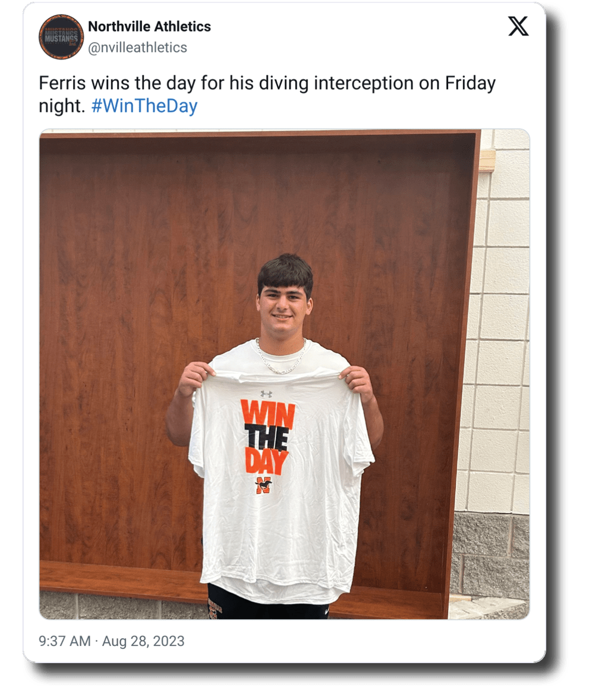Click the orange "DAY" text on the shirt
Screen dimensions: 592x700
click(266, 462)
